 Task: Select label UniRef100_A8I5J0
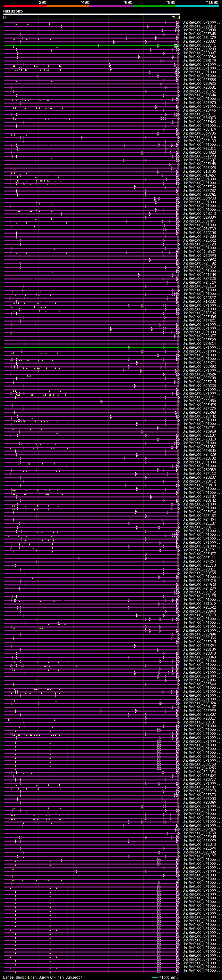click(199, 604)
